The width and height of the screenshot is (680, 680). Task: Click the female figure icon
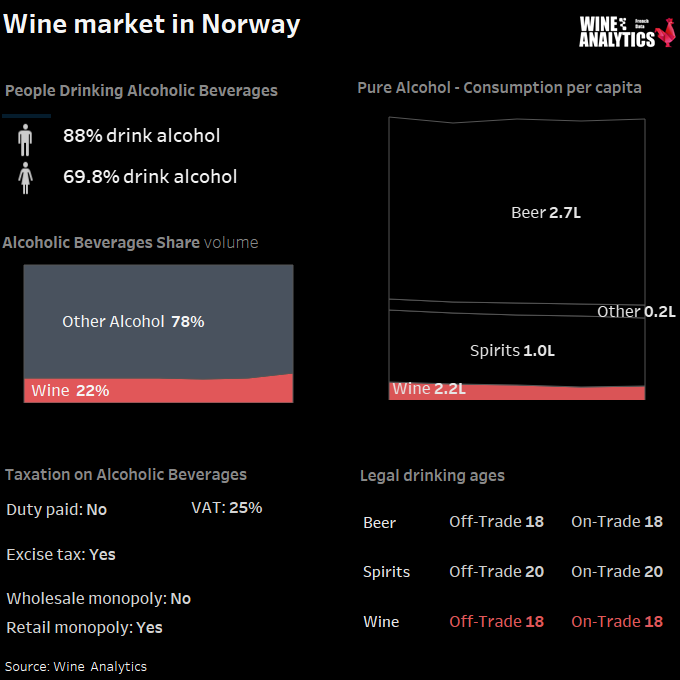tap(25, 178)
